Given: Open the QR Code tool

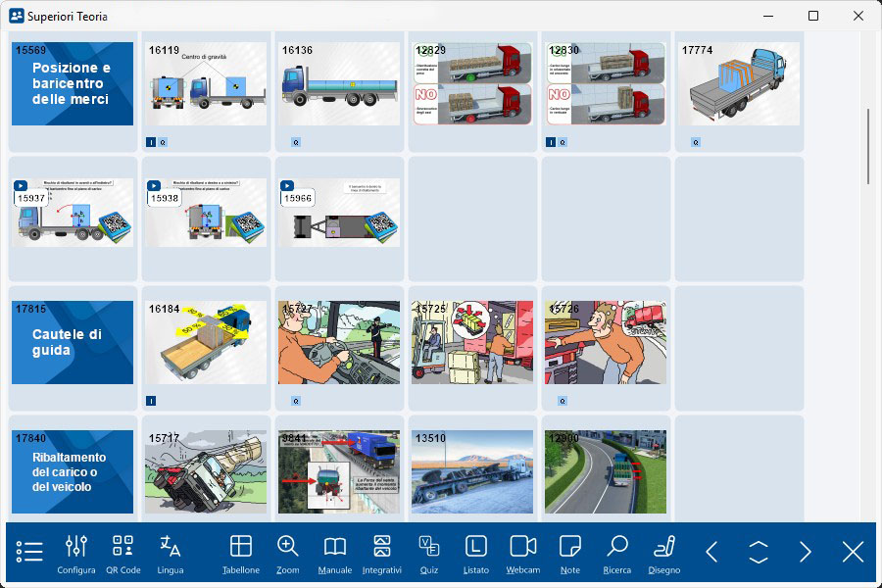Looking at the screenshot, I should [x=123, y=554].
